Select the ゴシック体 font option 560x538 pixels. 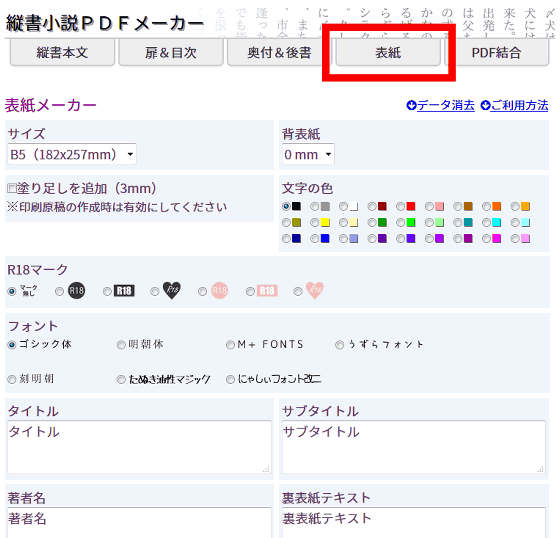(x=12, y=345)
